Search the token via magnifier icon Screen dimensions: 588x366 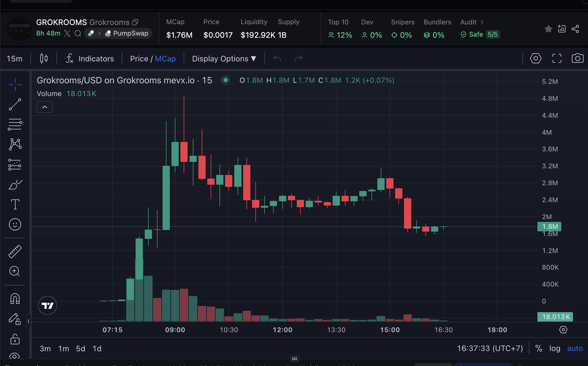click(x=78, y=34)
